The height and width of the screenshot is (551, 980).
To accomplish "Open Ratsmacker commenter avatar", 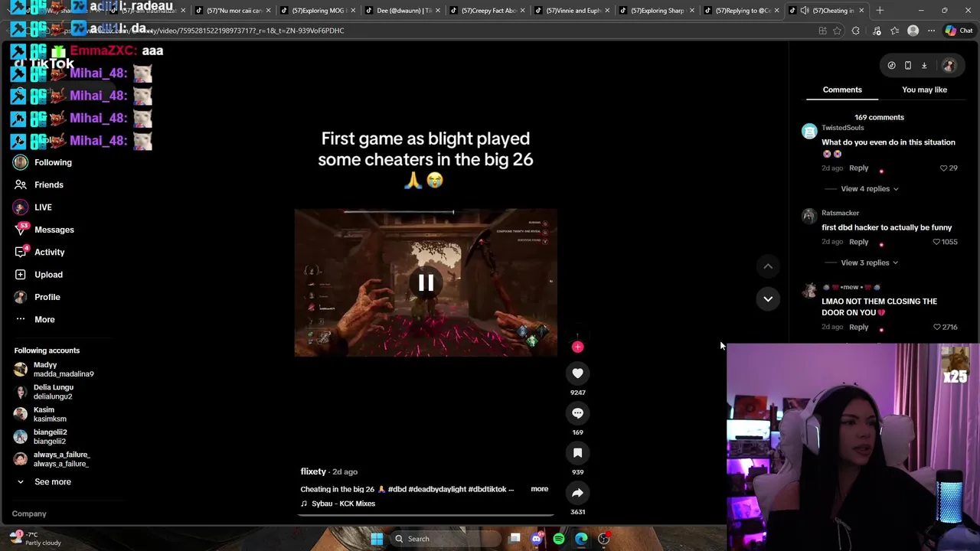I will tap(809, 217).
